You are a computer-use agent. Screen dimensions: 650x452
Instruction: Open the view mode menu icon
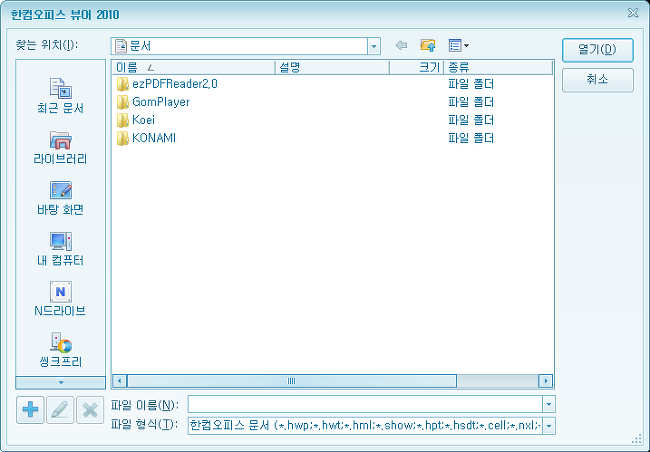(458, 45)
